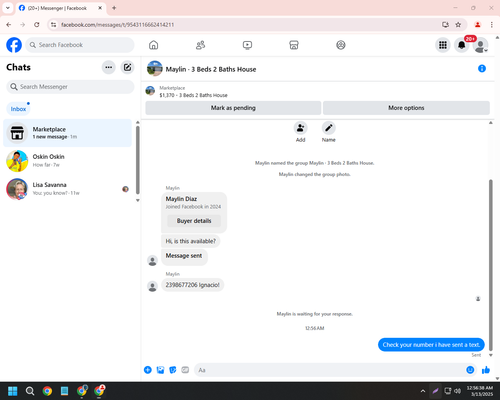Click Mark as pending button
This screenshot has width=500, height=400.
click(233, 108)
